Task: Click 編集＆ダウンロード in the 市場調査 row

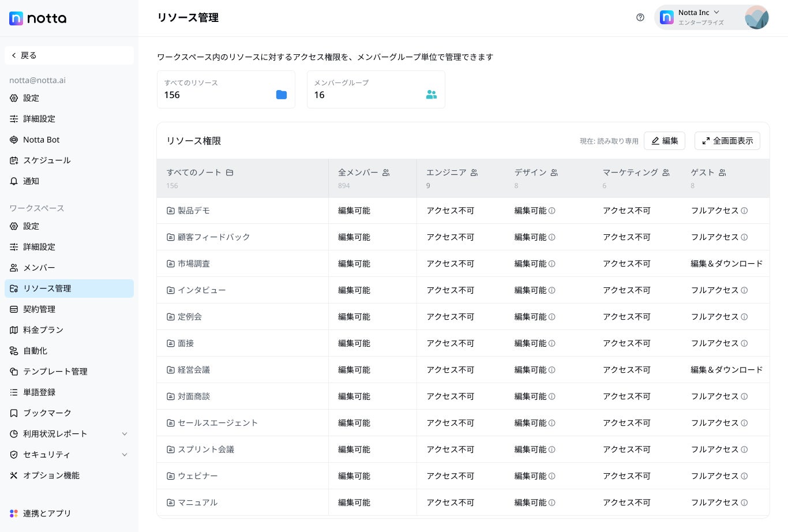Action: point(727,264)
